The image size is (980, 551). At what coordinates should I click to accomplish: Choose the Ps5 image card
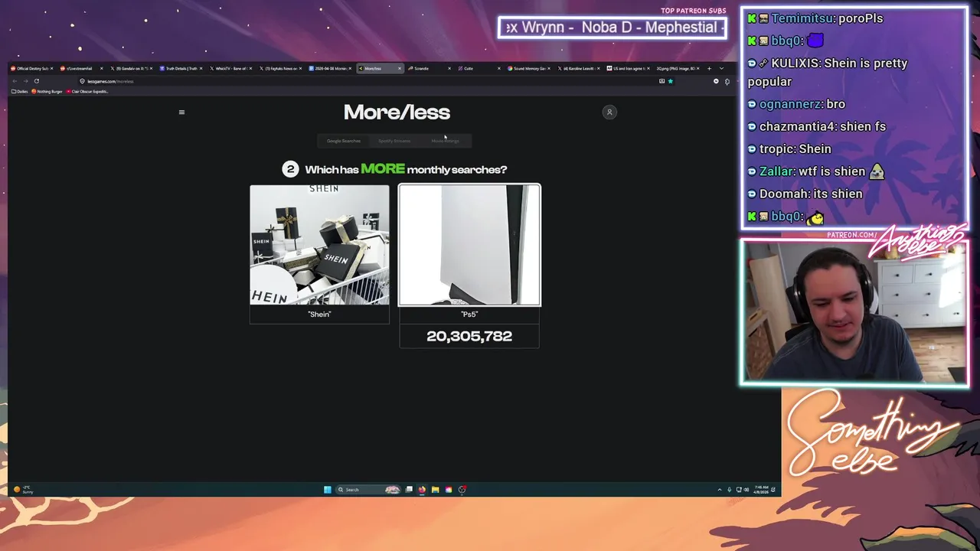pyautogui.click(x=469, y=245)
